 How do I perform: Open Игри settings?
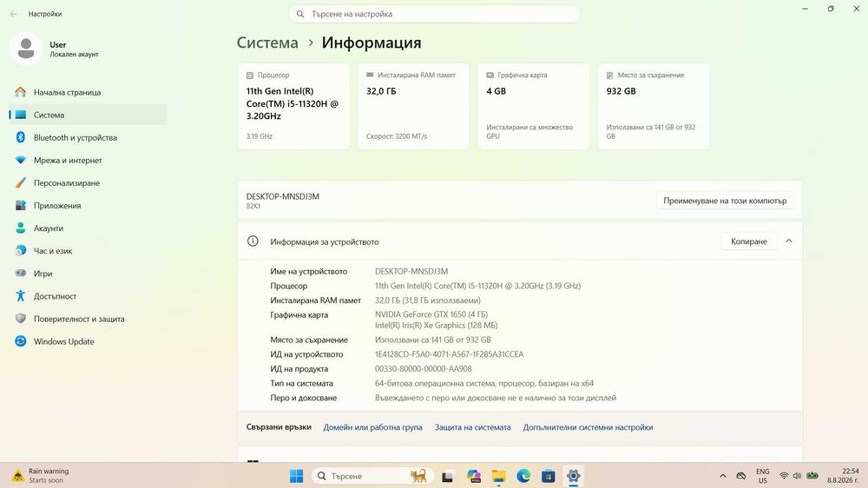88,274
